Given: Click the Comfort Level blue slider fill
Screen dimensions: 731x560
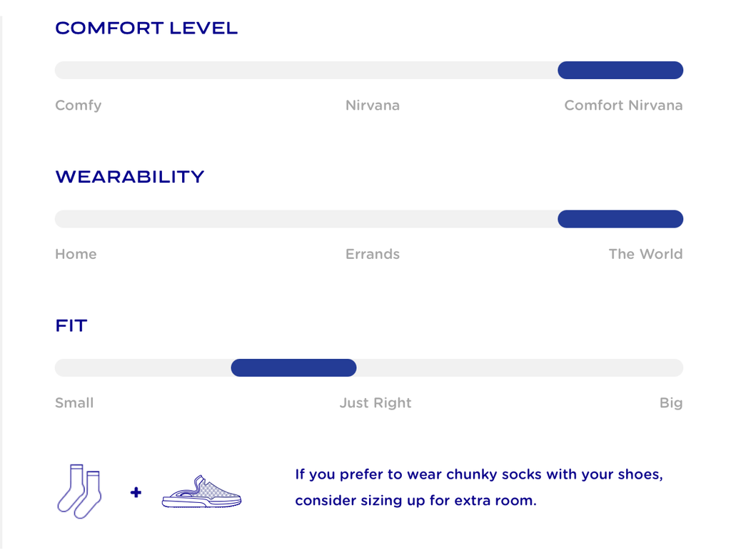Looking at the screenshot, I should coord(620,71).
